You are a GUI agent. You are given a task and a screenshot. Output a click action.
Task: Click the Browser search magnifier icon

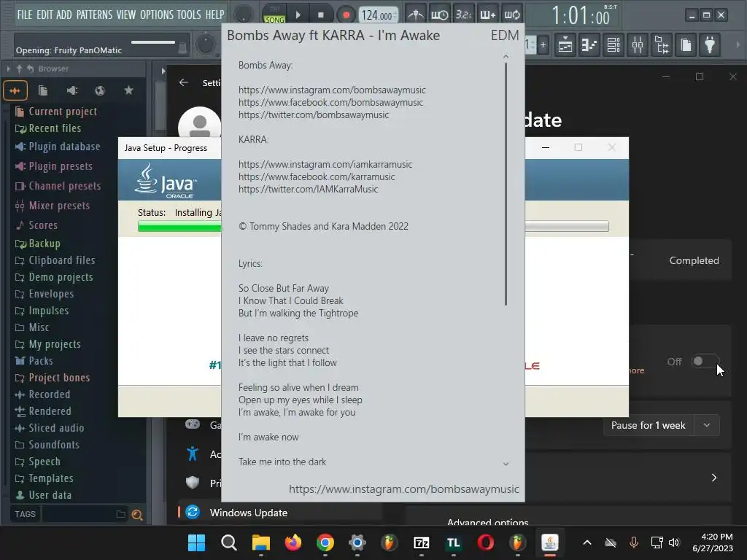[x=137, y=514]
